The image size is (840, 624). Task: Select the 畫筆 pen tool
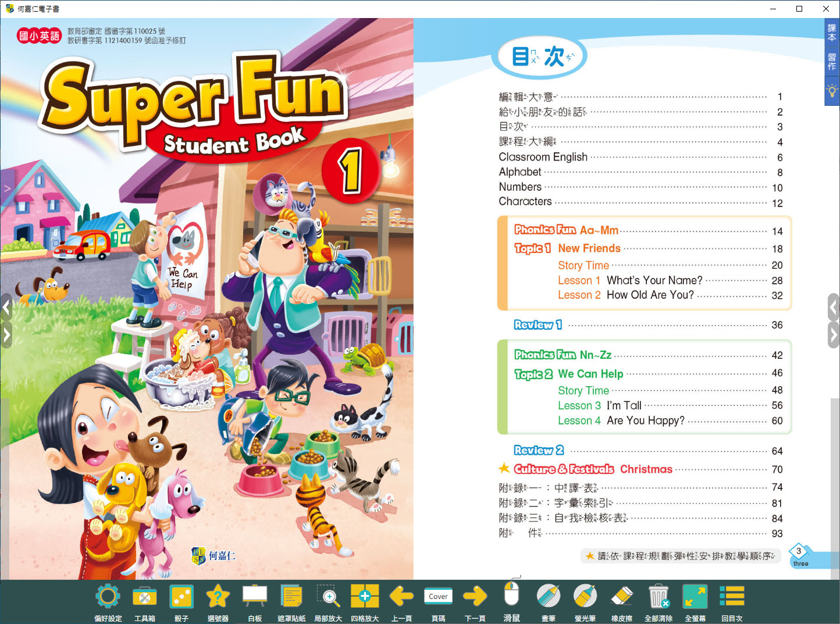[x=548, y=597]
